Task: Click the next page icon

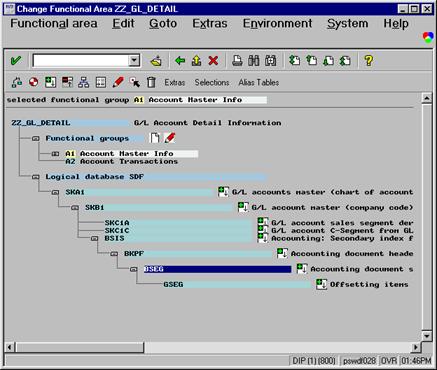Action: [328, 61]
